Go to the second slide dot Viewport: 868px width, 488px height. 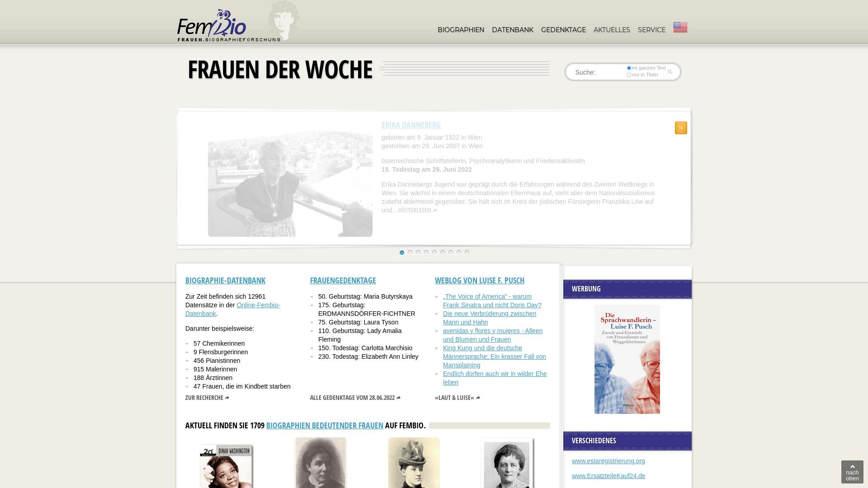pos(410,252)
